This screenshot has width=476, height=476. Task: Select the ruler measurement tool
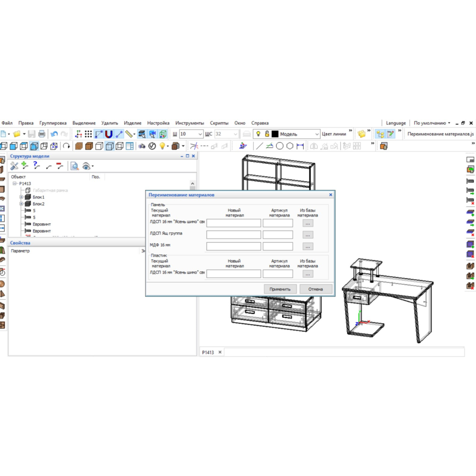pyautogui.click(x=130, y=134)
